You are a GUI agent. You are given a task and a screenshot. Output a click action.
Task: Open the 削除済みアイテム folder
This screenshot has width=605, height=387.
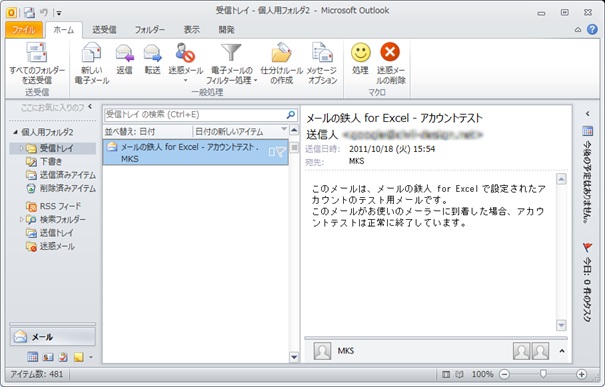68,188
